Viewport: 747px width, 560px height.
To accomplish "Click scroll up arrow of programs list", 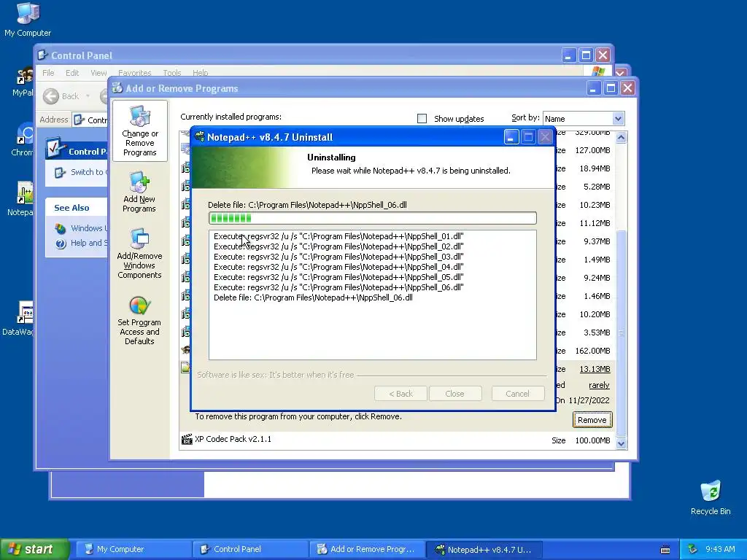I will (621, 138).
